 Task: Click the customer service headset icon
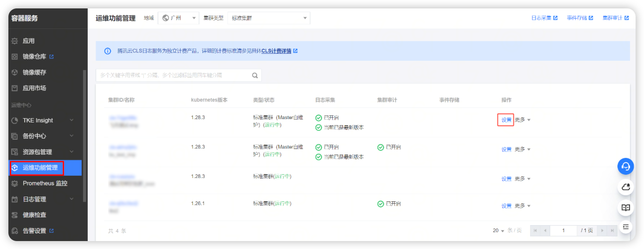click(x=626, y=166)
